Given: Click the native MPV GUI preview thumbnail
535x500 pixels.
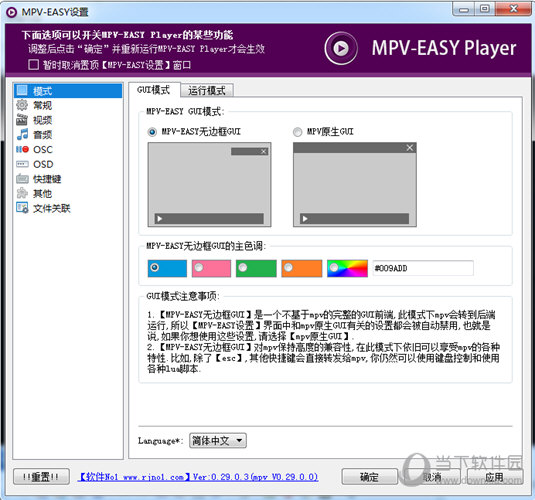Looking at the screenshot, I should click(355, 185).
